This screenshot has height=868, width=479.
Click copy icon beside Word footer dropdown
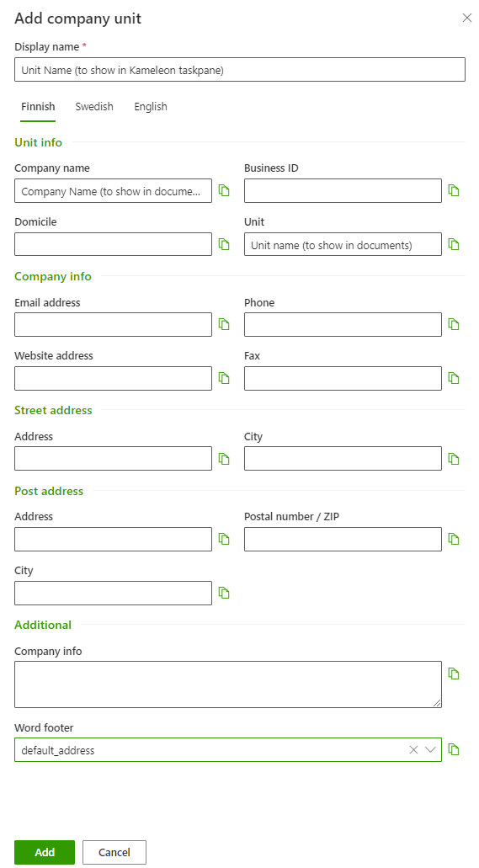[454, 749]
